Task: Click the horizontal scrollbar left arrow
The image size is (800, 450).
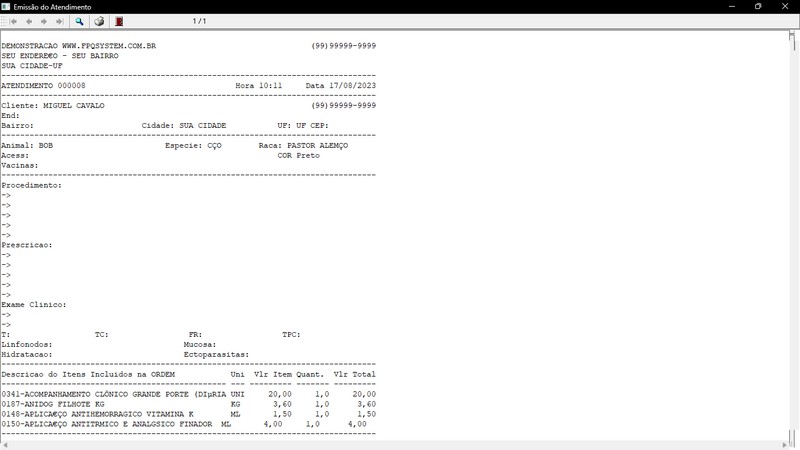Action: (5, 445)
